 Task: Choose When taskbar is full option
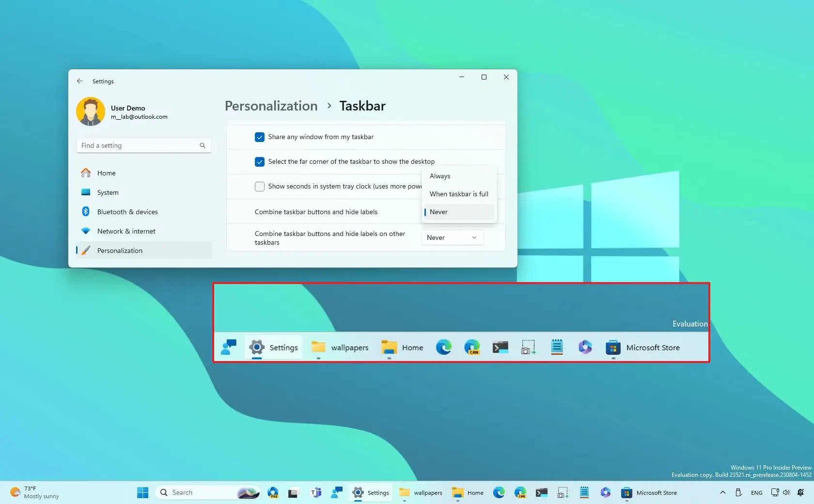[x=458, y=194]
